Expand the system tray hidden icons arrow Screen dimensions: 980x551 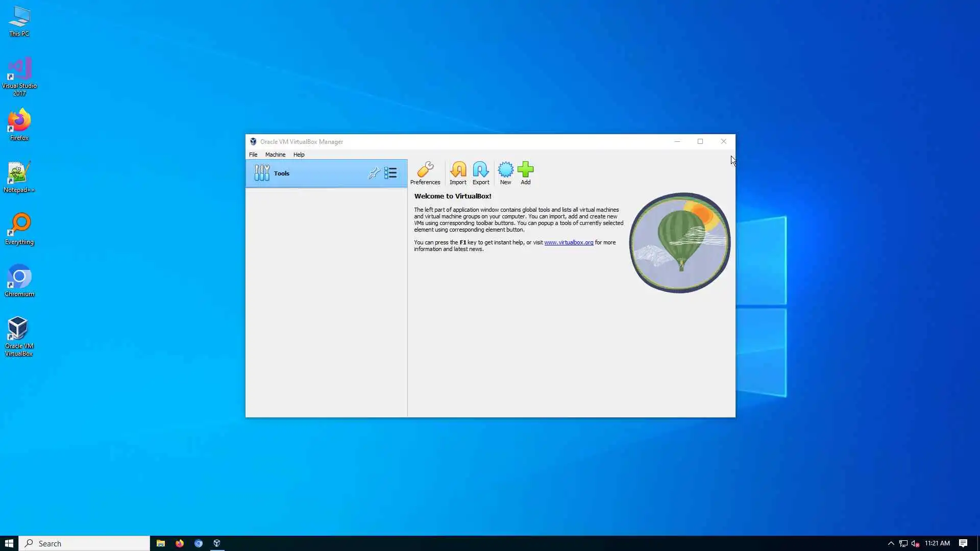pos(891,543)
